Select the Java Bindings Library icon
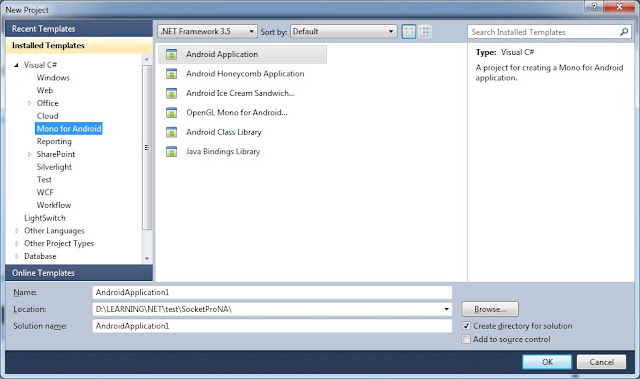This screenshot has height=379, width=640. click(x=171, y=152)
